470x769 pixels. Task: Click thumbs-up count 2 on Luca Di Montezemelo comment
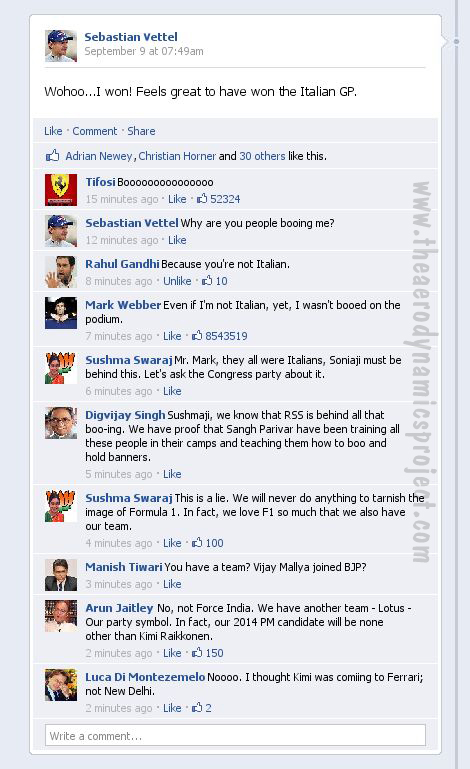tap(202, 708)
